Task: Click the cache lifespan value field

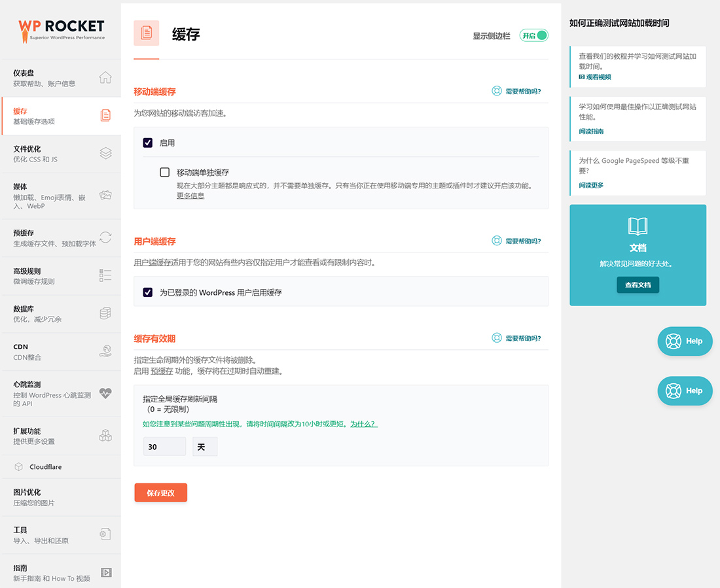Action: tap(164, 447)
